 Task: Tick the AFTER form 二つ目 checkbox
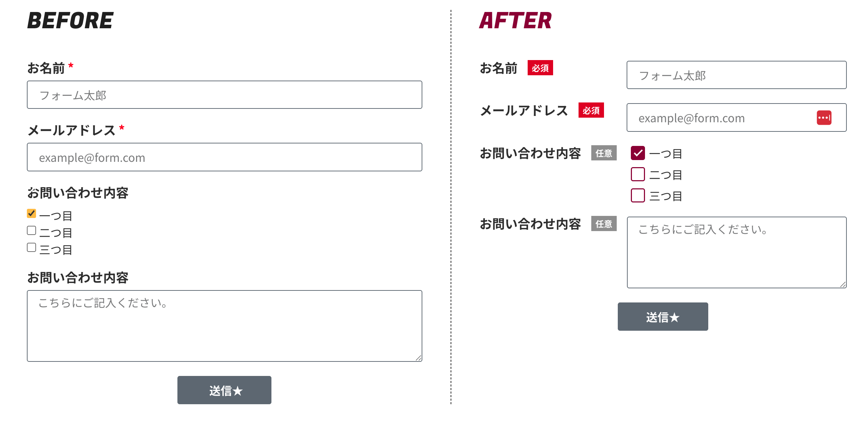[x=638, y=174]
